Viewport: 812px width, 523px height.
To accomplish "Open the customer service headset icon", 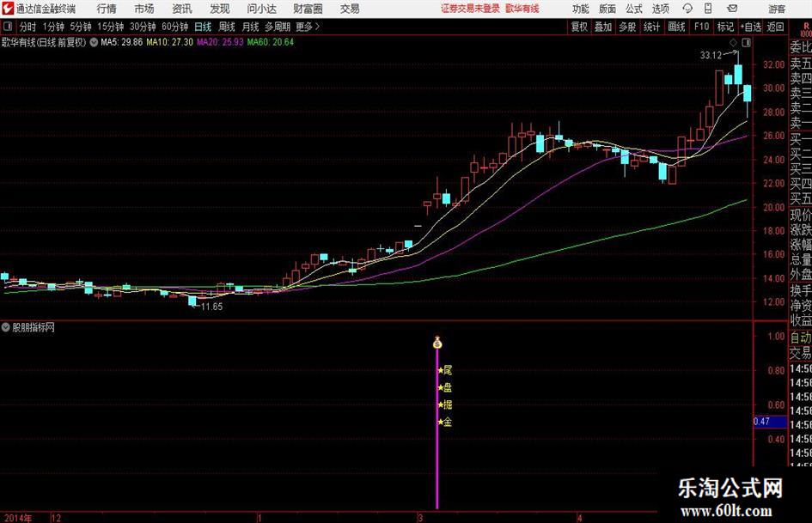I will pyautogui.click(x=687, y=9).
